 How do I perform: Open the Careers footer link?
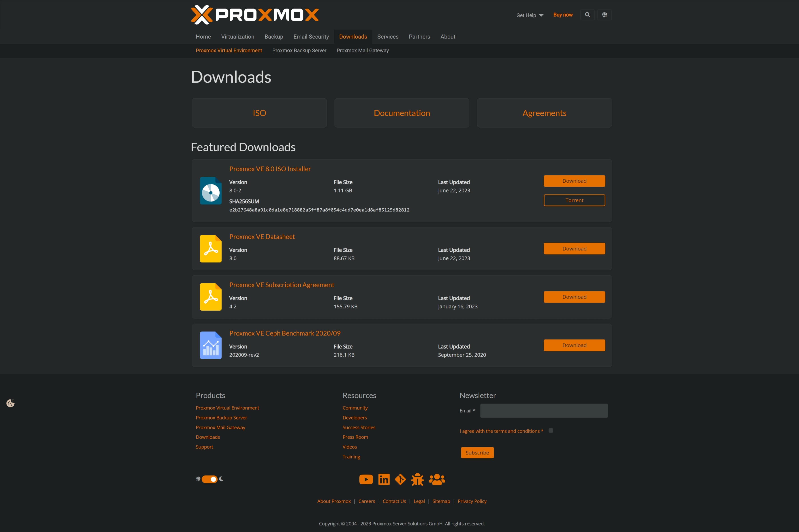click(x=367, y=501)
